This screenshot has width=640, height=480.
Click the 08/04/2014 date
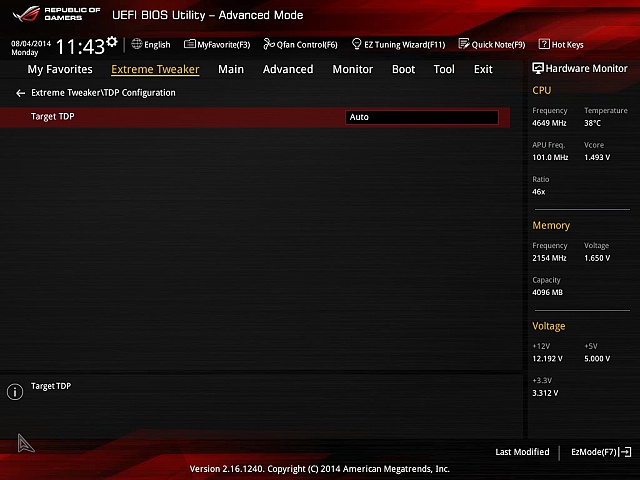coord(31,43)
